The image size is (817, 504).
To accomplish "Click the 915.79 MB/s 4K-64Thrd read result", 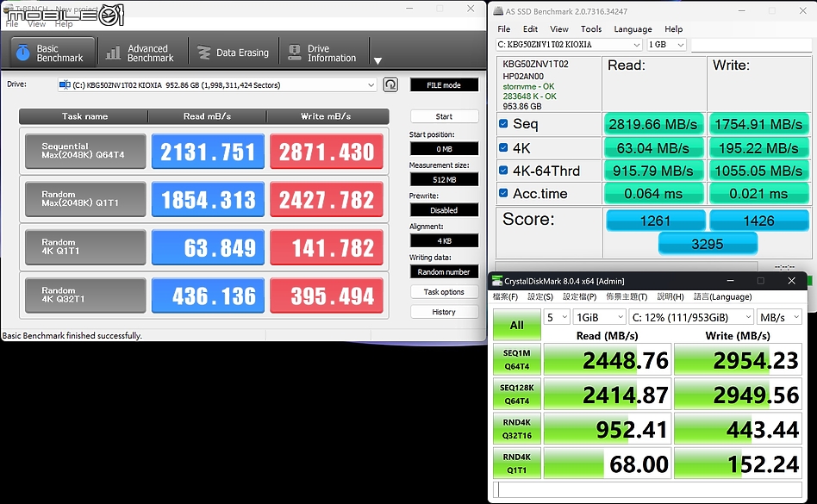I will coord(653,171).
